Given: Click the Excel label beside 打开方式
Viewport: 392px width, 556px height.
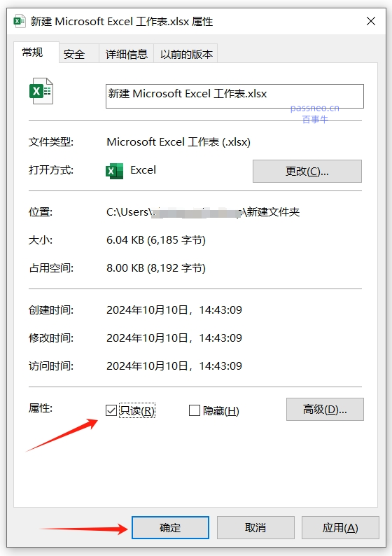Looking at the screenshot, I should click(143, 170).
